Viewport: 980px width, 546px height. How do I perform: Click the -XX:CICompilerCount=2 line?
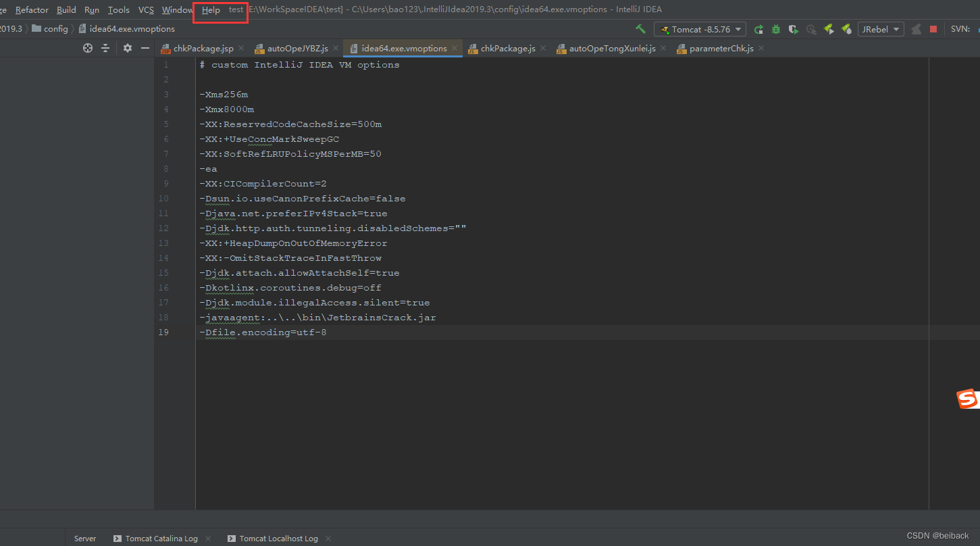pyautogui.click(x=263, y=184)
